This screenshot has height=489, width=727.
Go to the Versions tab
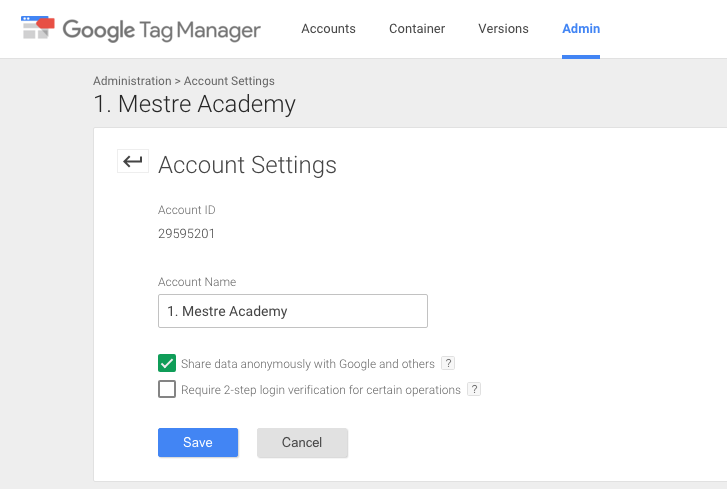pyautogui.click(x=503, y=28)
